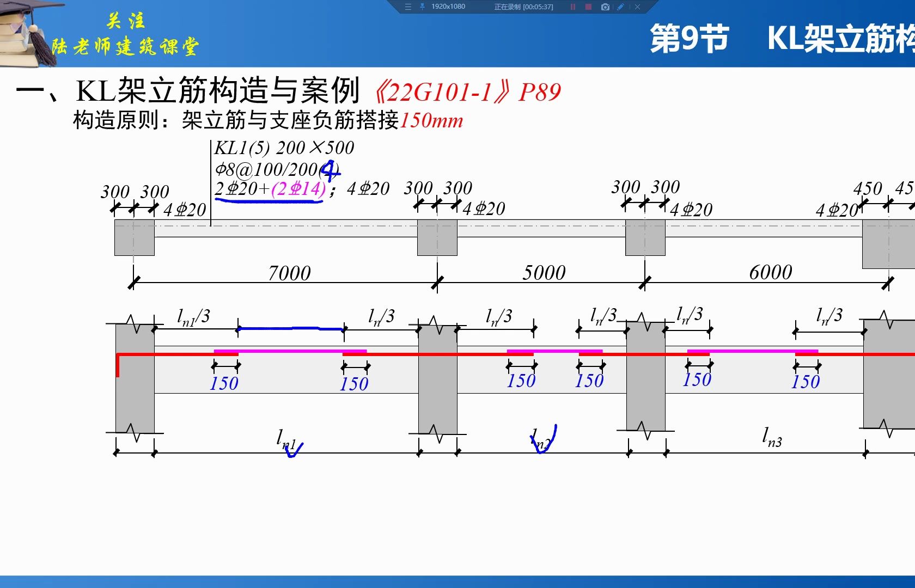
Task: Open the pencil annotation tool
Action: [621, 7]
